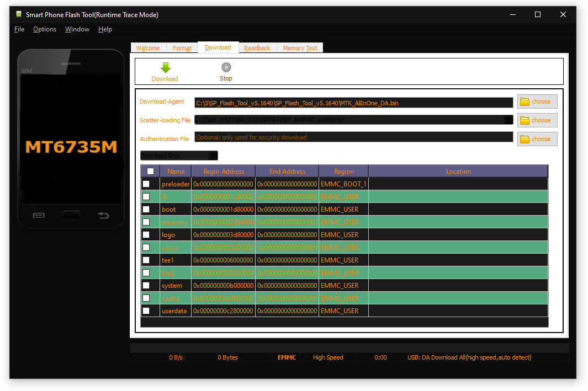
Task: Click the userdata name cell
Action: click(176, 311)
